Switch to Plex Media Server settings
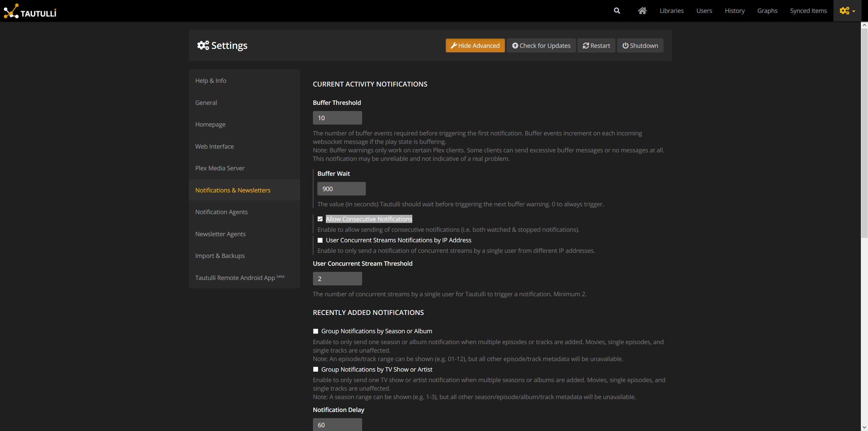The height and width of the screenshot is (431, 868). [x=220, y=168]
